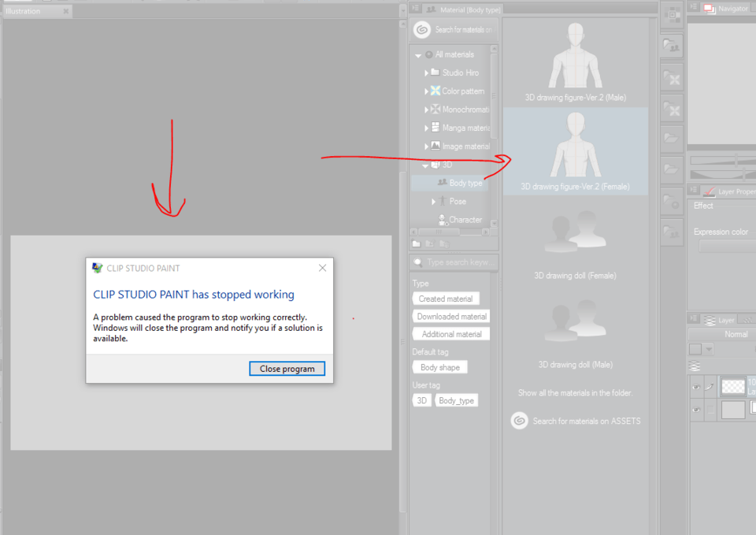Select the Studio Hiro folder icon
The height and width of the screenshot is (535, 756).
[x=435, y=72]
